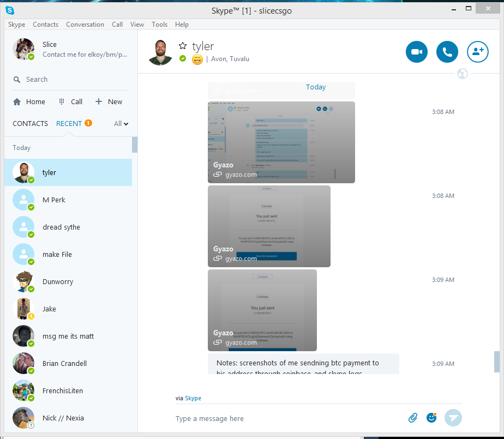The image size is (504, 439).
Task: Click msg me its matt's avatar
Action: [x=23, y=336]
